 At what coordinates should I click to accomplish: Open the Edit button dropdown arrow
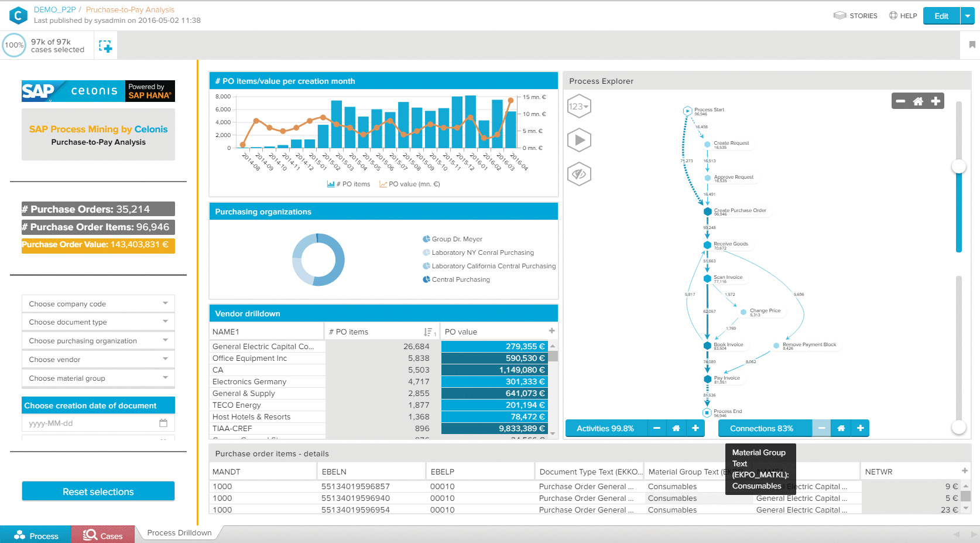point(967,16)
